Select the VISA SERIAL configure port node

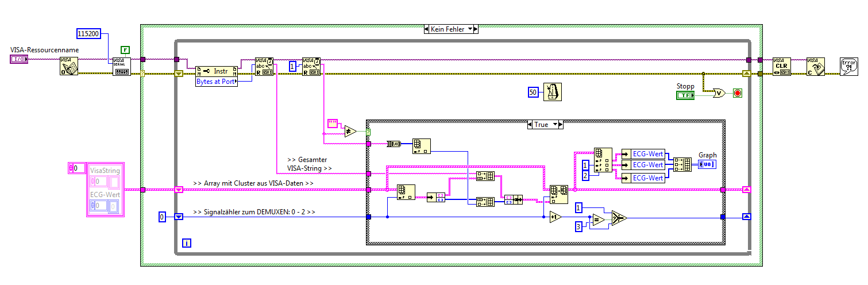tap(122, 66)
